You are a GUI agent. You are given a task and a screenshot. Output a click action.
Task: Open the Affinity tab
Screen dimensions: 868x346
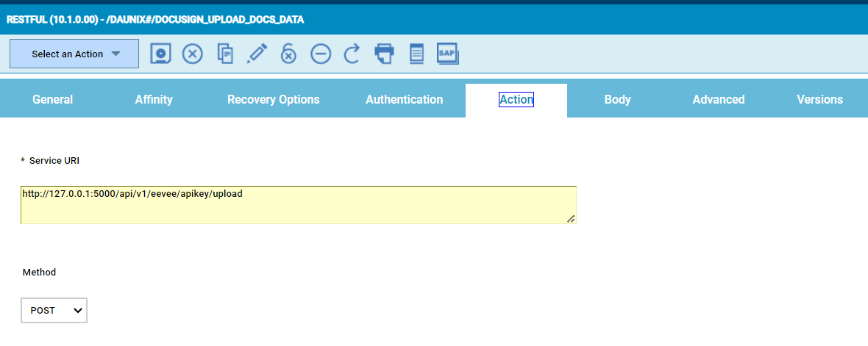pos(154,99)
